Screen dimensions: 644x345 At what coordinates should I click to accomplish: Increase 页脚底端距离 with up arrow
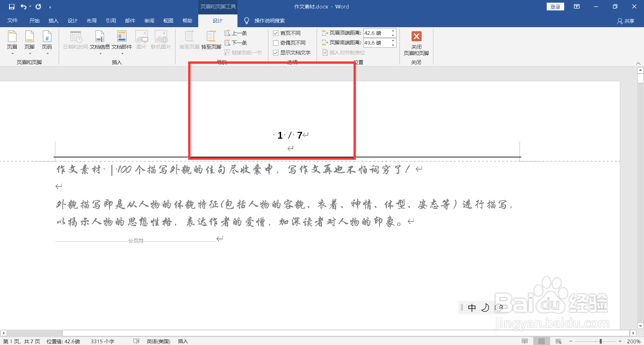(x=393, y=41)
